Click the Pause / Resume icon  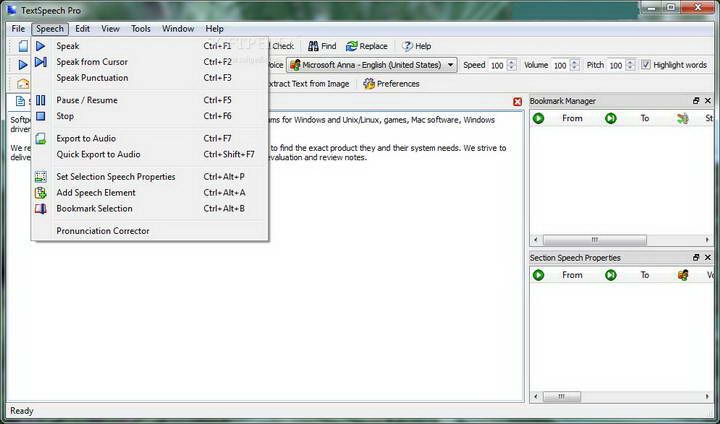pos(40,100)
